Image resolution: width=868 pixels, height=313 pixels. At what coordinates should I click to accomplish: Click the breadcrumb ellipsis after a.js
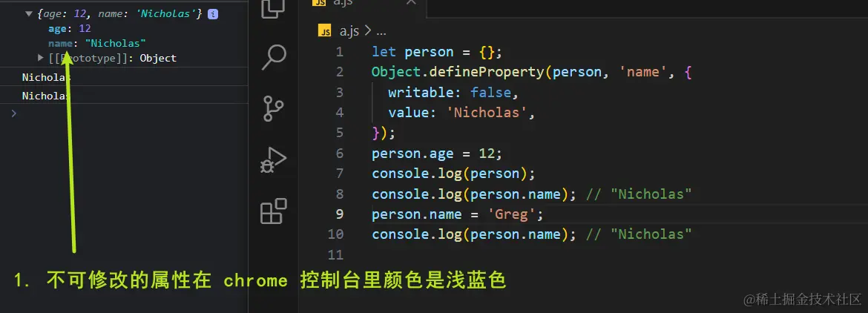pyautogui.click(x=381, y=32)
